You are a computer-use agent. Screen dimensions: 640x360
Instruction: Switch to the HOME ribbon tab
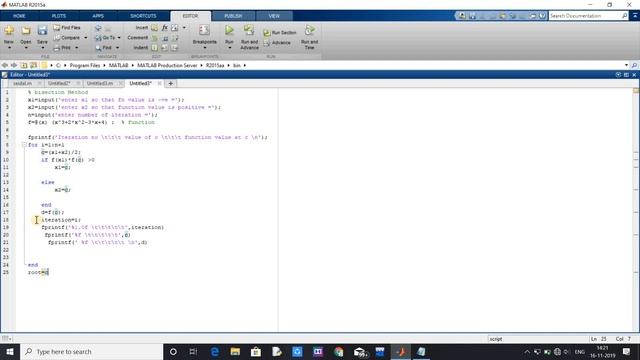tap(19, 16)
